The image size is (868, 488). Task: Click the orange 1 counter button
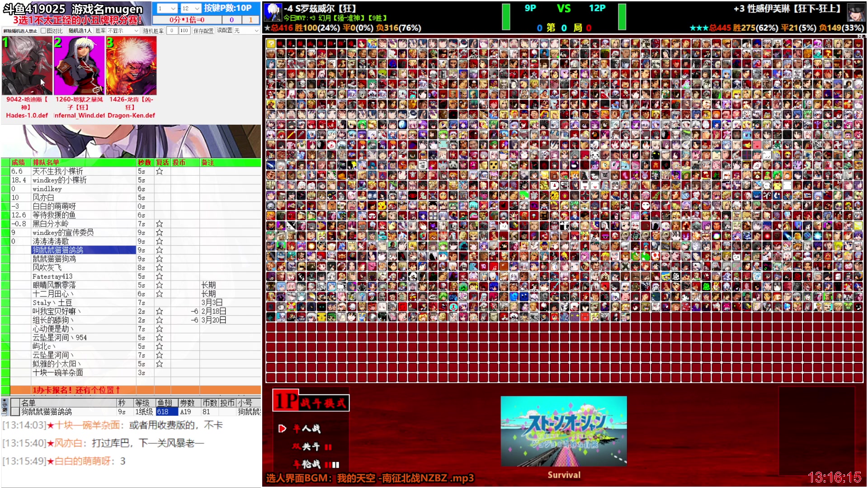pyautogui.click(x=250, y=20)
